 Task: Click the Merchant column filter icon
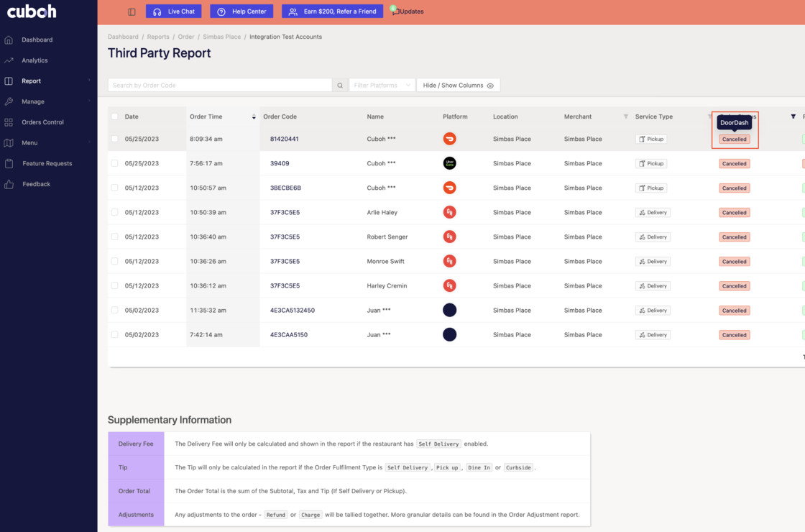(x=625, y=116)
